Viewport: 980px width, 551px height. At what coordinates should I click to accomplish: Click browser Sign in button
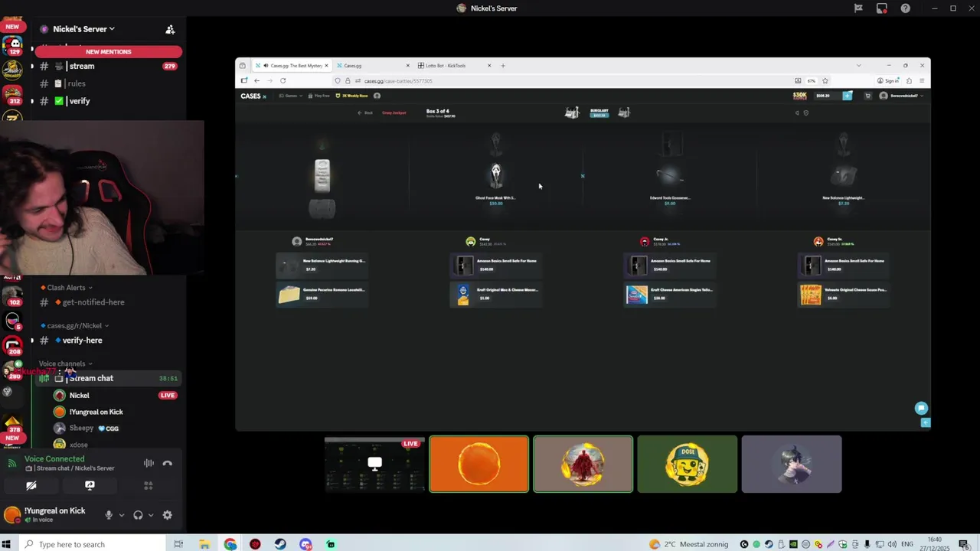pyautogui.click(x=890, y=80)
